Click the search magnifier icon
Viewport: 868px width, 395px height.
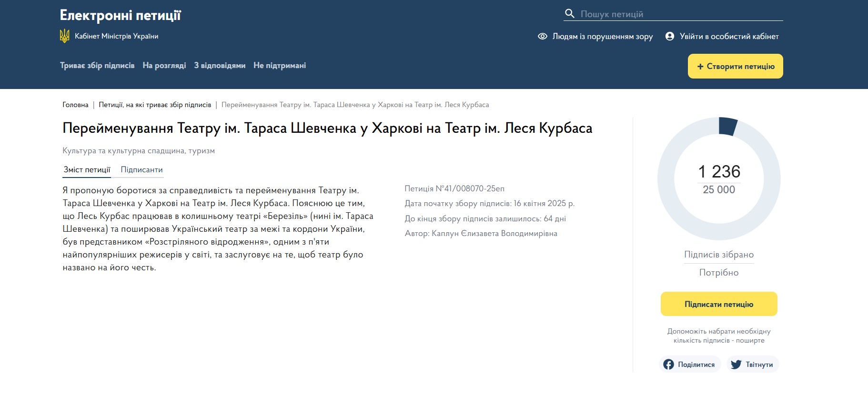[x=570, y=13]
